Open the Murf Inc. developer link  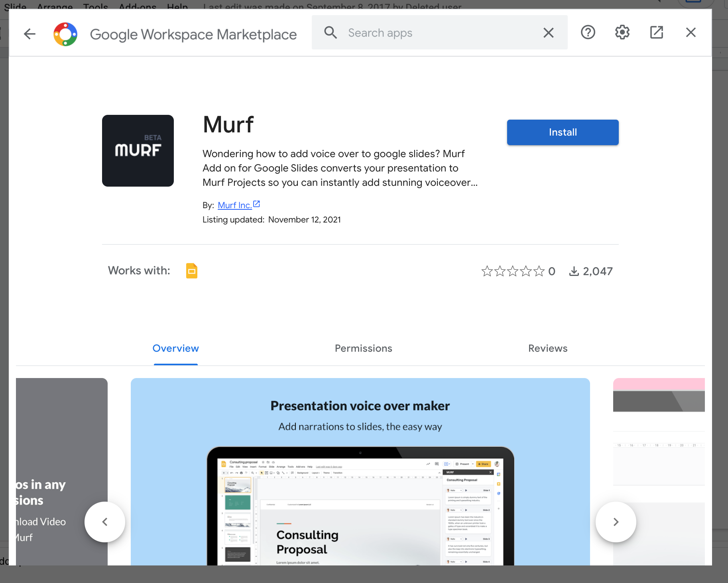pos(235,205)
